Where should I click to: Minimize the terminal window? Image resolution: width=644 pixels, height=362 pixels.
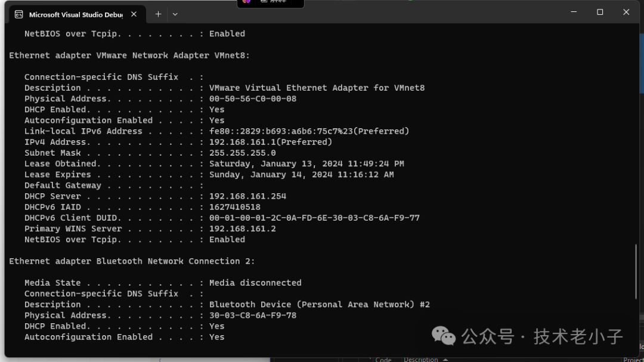tap(574, 12)
